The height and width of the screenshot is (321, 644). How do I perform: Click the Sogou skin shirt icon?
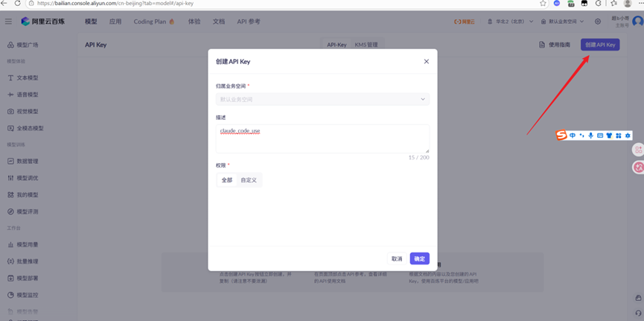[609, 136]
